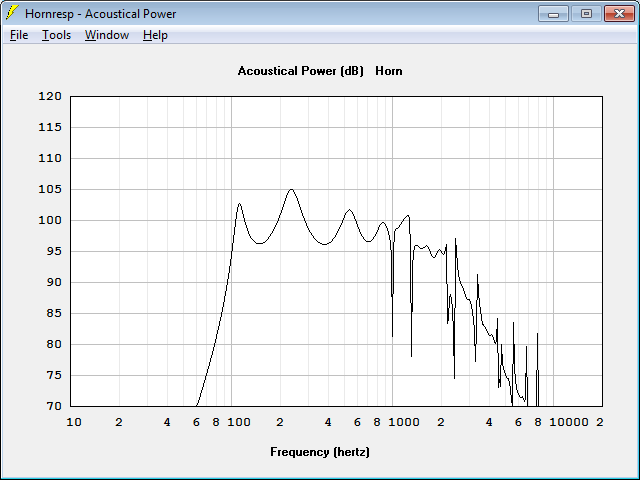This screenshot has height=480, width=640.
Task: Click the 'Frequency (hertz)' axis label
Action: (320, 452)
